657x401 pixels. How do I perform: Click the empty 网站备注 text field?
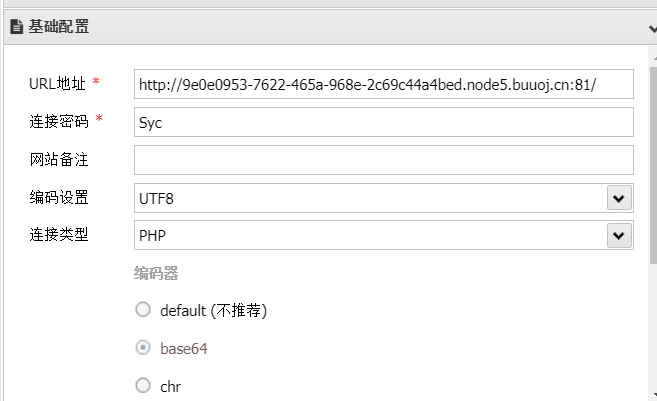(383, 160)
